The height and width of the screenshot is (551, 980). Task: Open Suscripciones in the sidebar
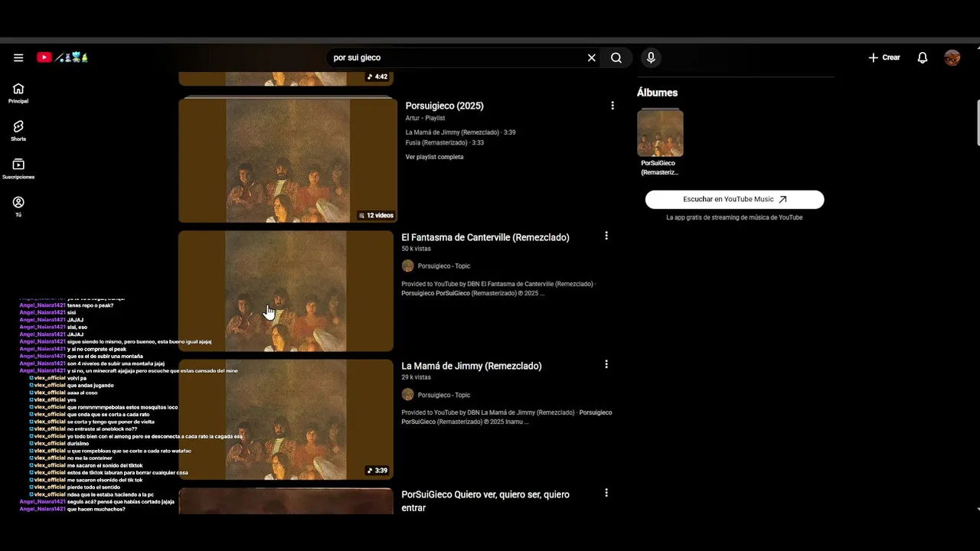[18, 169]
